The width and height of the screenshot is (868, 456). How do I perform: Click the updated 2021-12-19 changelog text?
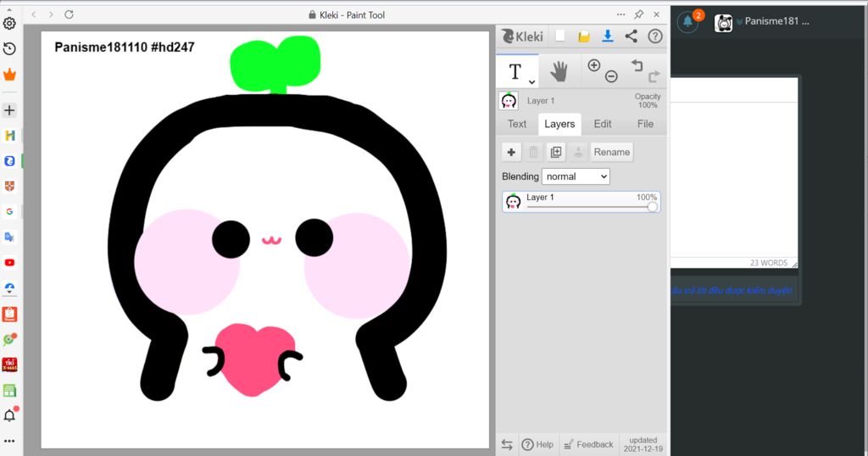643,444
